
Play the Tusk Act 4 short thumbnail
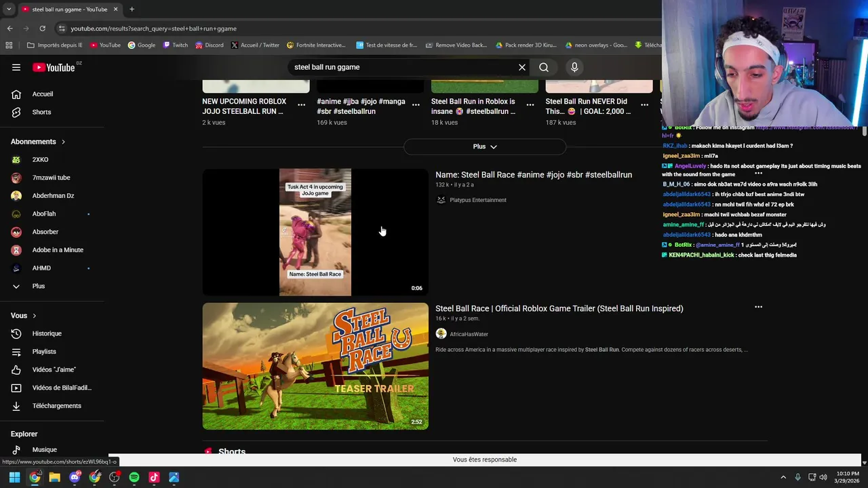(x=315, y=232)
